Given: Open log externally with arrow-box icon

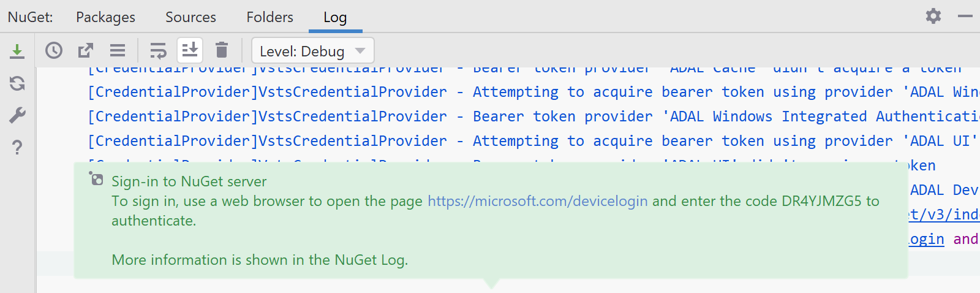Looking at the screenshot, I should point(86,50).
